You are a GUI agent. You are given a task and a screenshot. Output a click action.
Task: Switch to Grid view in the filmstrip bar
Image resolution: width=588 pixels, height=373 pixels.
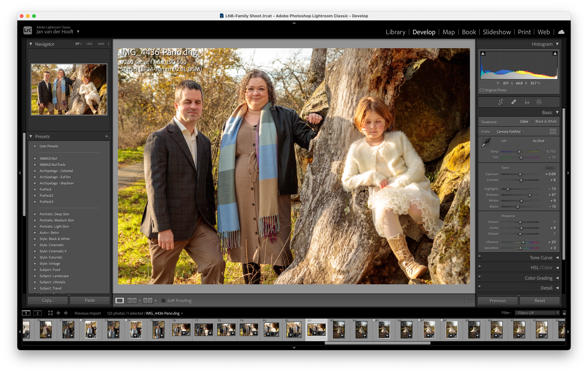pos(50,313)
